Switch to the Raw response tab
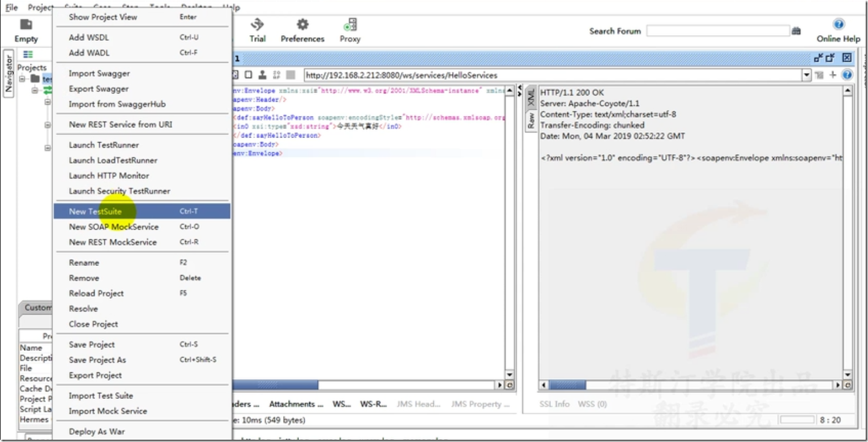The image size is (868, 442). (531, 121)
